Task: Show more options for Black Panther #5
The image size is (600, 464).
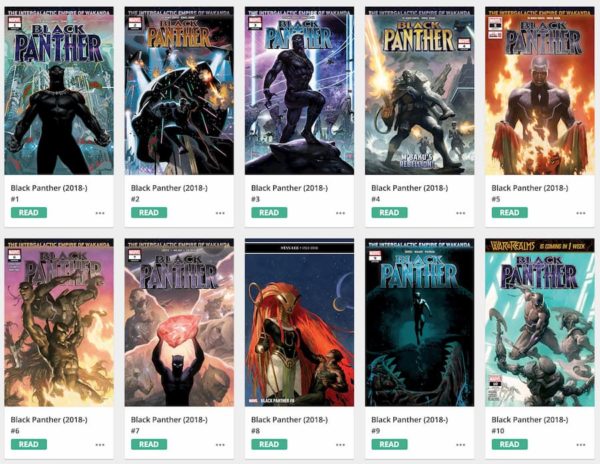Action: tap(580, 213)
